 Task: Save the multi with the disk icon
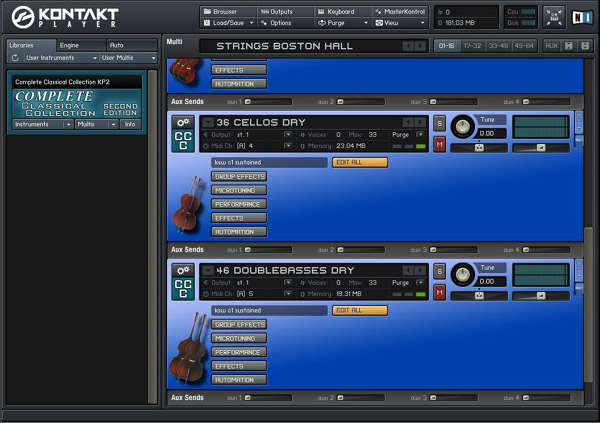pos(569,46)
